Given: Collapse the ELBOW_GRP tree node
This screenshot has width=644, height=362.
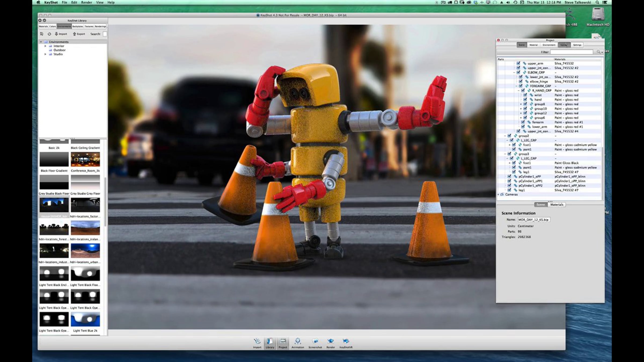Looking at the screenshot, I should (x=514, y=72).
